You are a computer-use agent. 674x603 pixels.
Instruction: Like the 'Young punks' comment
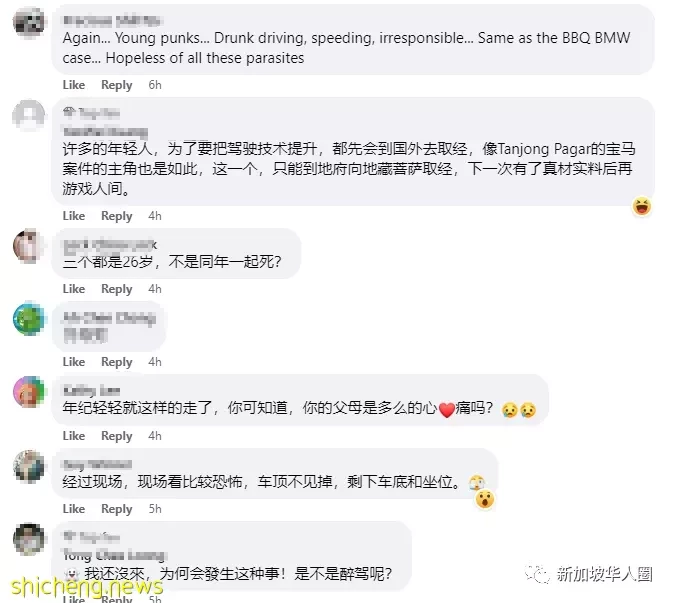pyautogui.click(x=74, y=85)
